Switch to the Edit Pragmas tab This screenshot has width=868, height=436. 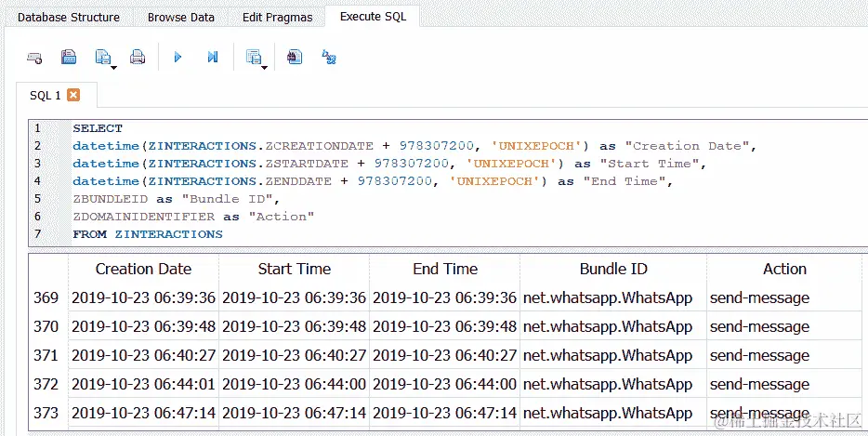click(x=277, y=17)
